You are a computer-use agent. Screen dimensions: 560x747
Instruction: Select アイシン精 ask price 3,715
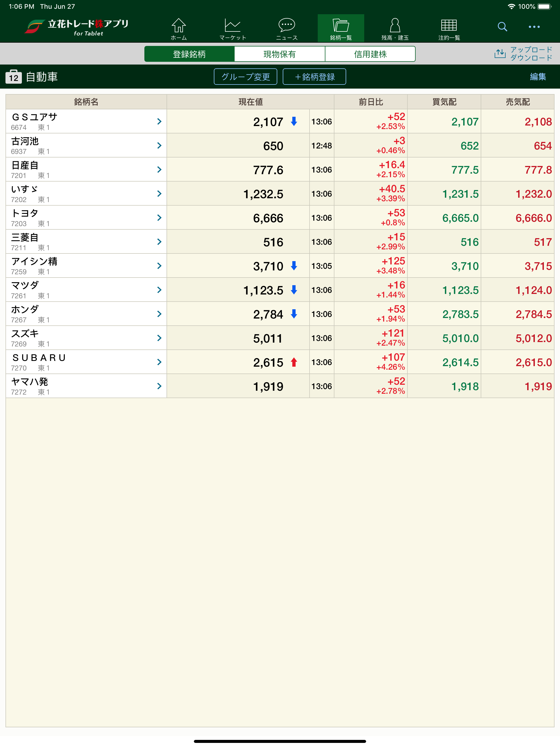pos(538,266)
